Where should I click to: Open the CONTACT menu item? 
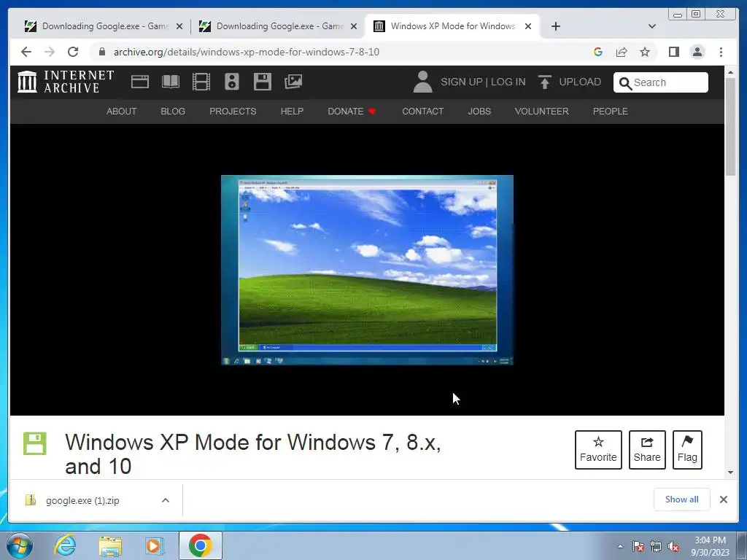(x=422, y=112)
